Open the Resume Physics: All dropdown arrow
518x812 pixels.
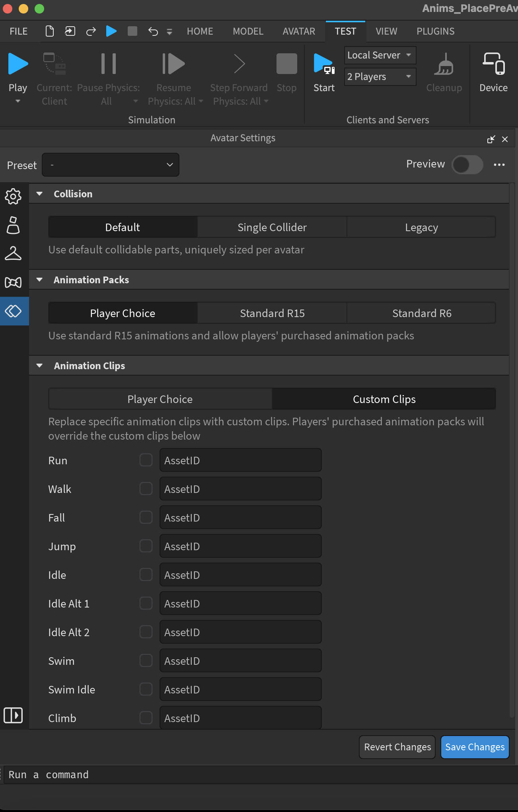click(x=201, y=101)
